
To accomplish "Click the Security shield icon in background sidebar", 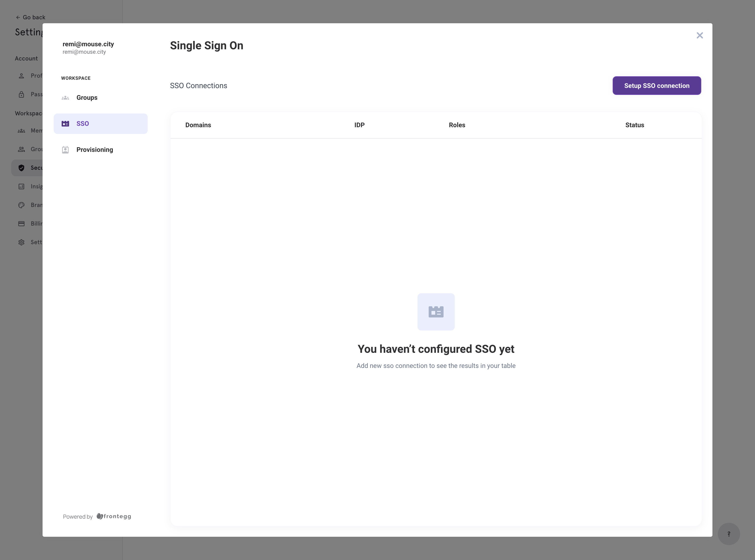I will coord(21,168).
